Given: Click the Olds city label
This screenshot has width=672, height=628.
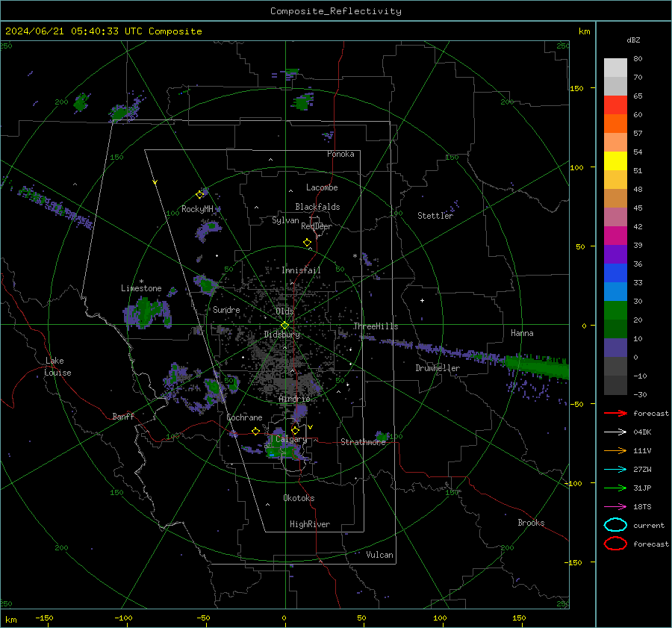Looking at the screenshot, I should pos(284,311).
